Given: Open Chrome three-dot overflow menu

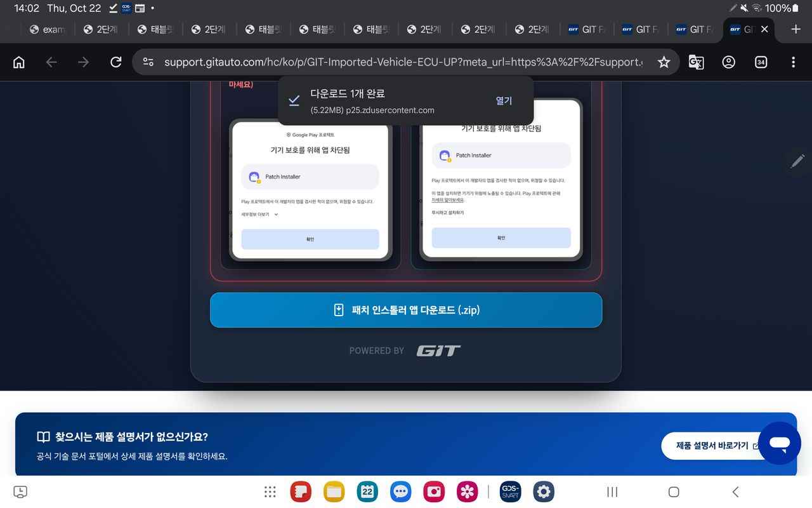Looking at the screenshot, I should tap(793, 62).
